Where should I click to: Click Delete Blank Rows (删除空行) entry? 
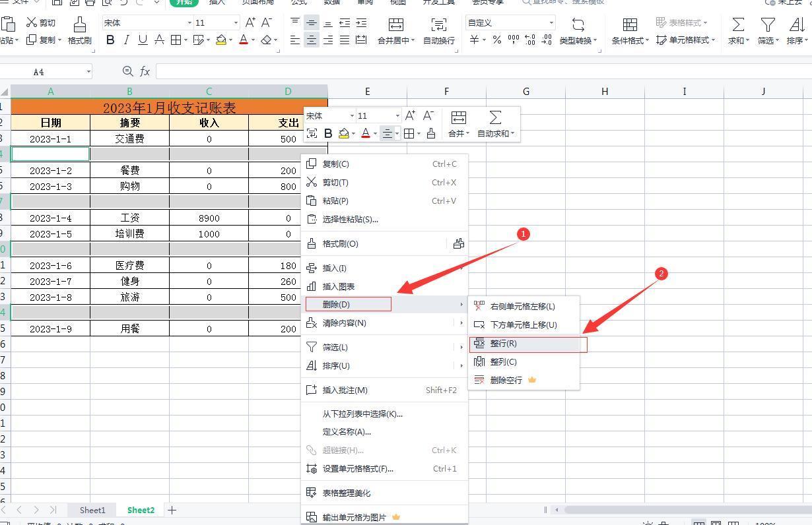click(524, 381)
